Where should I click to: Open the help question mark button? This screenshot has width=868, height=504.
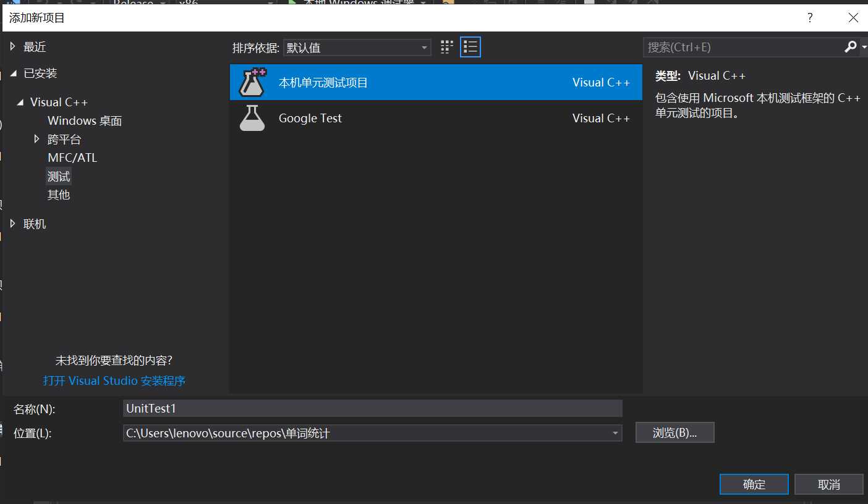pos(810,18)
